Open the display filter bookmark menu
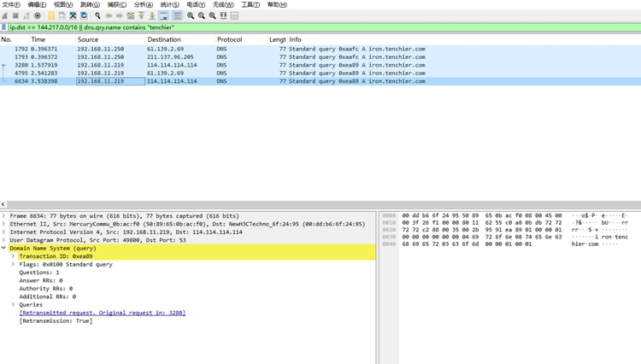The image size is (641, 364). [4, 27]
